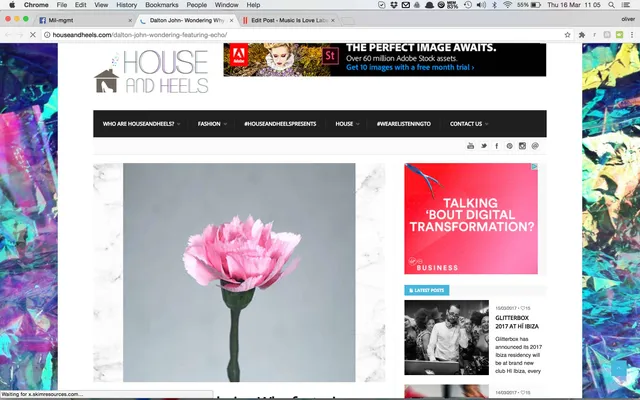Screen dimensions: 640x400
Task: Click the volume icon in menu bar
Action: tap(481, 5)
